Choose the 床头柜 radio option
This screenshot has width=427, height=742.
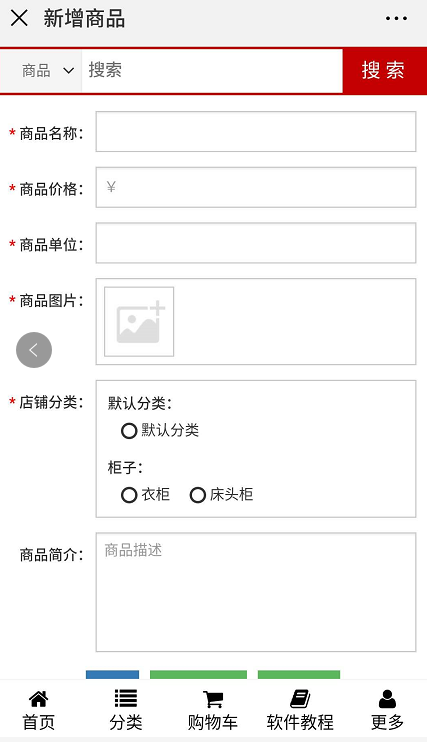(197, 495)
